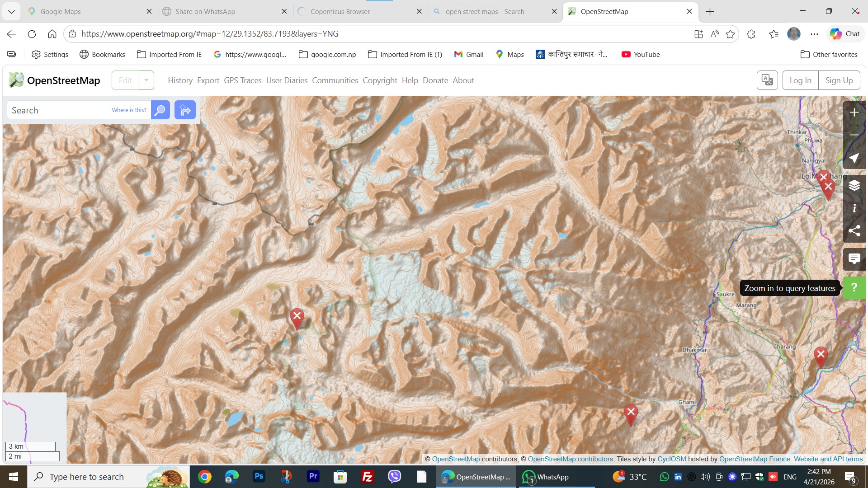
Task: Toggle the Query features tool
Action: pos(854,287)
